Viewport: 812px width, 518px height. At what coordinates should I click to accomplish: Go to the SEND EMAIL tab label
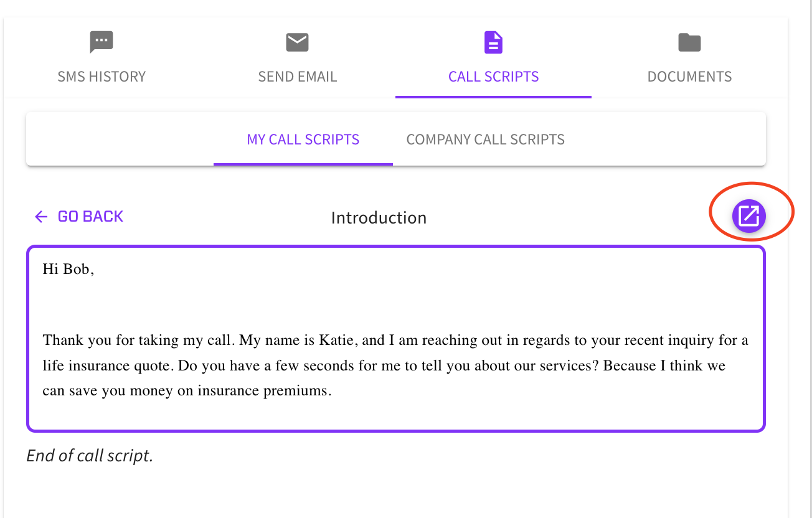click(x=298, y=77)
